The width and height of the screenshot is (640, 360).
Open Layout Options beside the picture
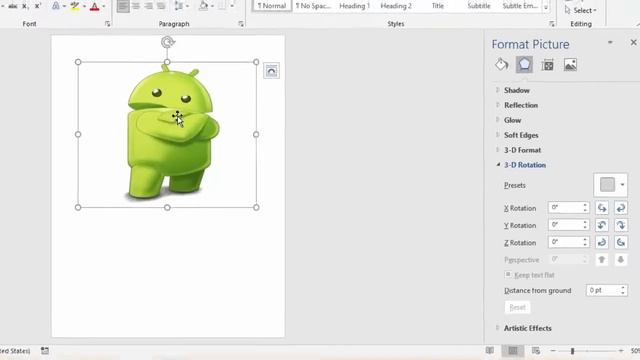tap(271, 71)
